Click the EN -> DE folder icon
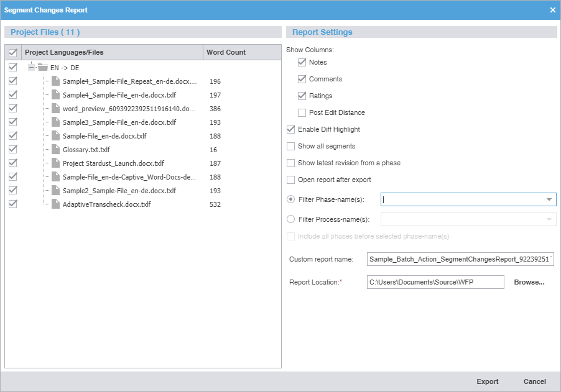The image size is (561, 392). (x=42, y=67)
